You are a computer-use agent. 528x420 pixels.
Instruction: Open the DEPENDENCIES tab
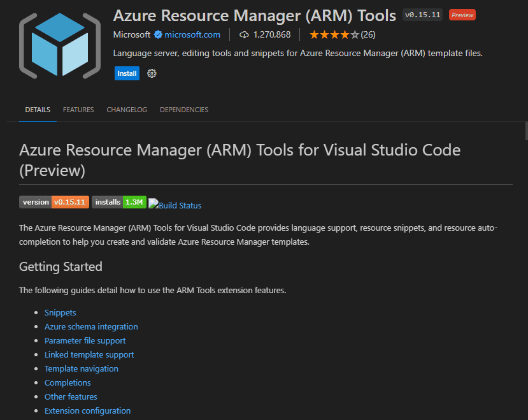(x=184, y=110)
